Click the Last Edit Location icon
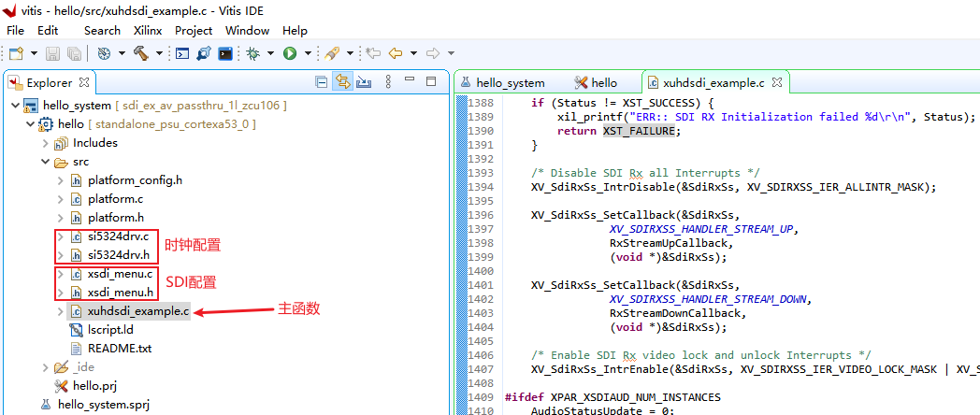980x415 pixels. point(373,54)
